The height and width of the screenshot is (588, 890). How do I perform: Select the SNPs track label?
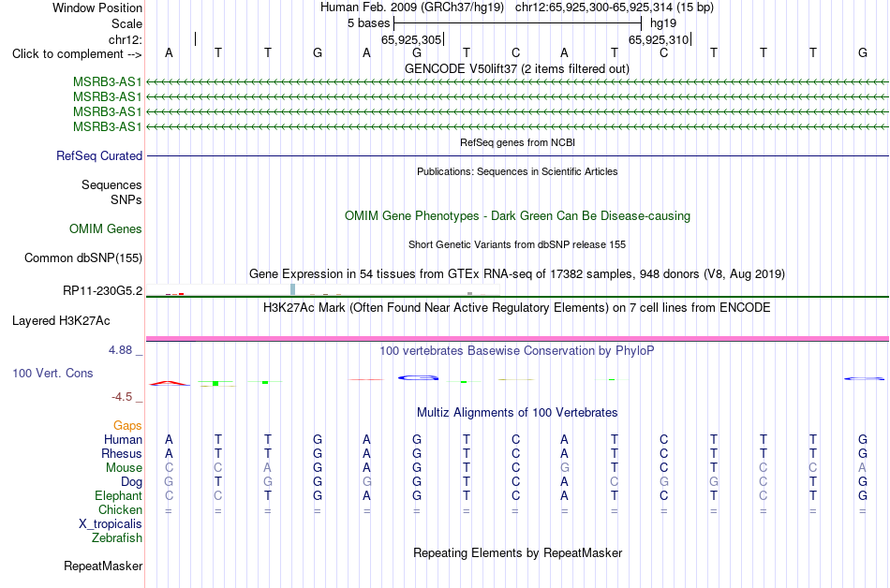click(126, 199)
